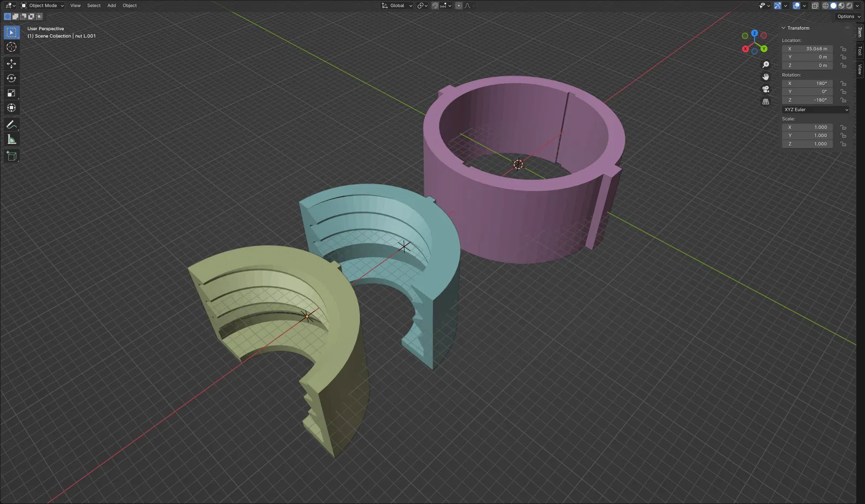Switch to solid viewport shading
The image size is (865, 504).
[x=834, y=5]
